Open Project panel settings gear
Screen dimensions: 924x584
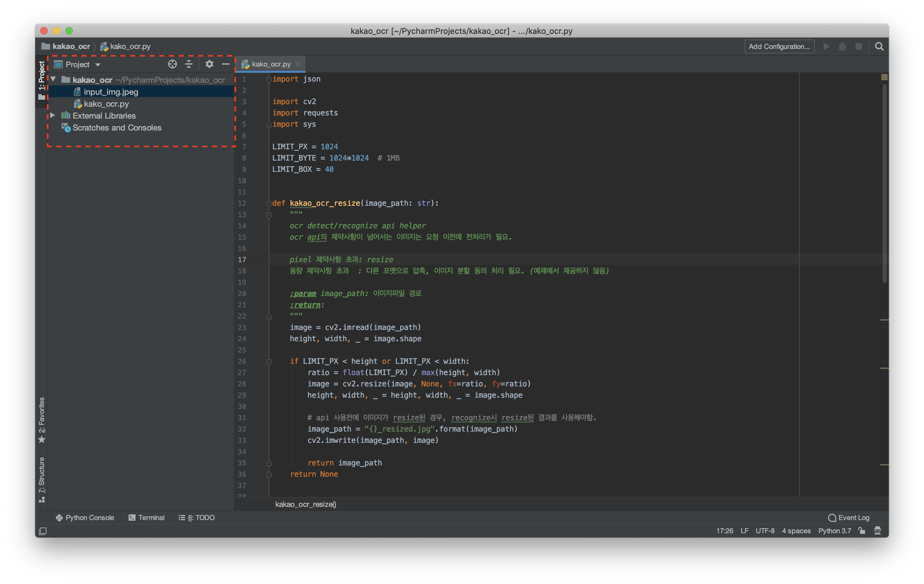point(209,64)
